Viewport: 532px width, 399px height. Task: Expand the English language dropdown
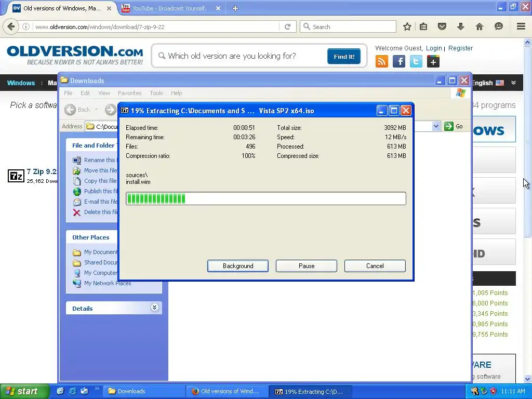(513, 83)
